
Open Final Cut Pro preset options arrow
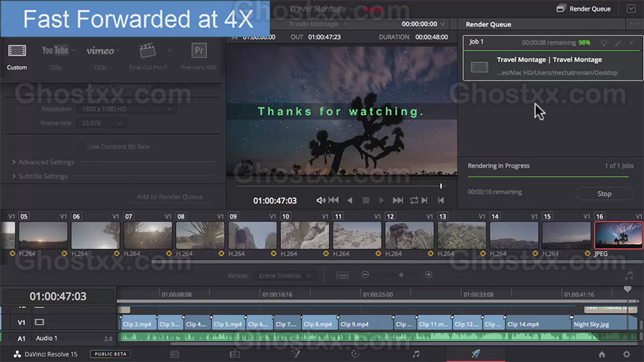[170, 50]
